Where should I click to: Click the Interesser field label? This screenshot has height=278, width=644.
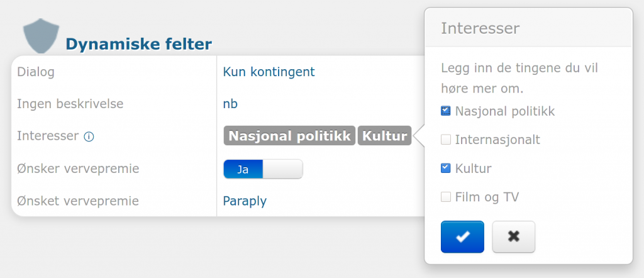click(48, 136)
